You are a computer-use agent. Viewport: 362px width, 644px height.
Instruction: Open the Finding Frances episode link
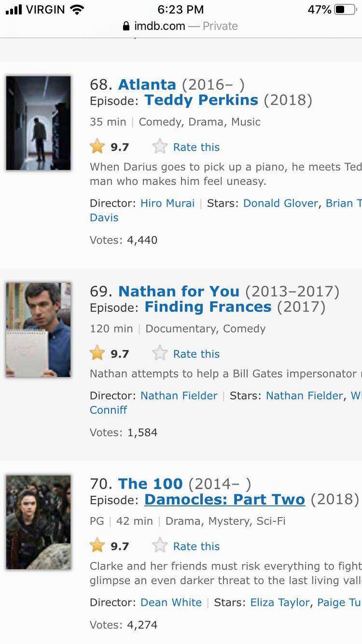208,307
